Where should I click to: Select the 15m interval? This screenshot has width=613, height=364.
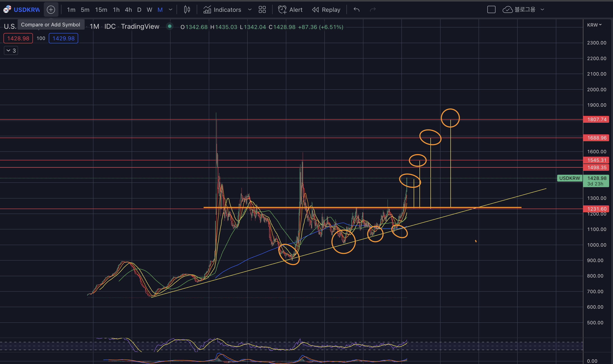click(x=101, y=10)
